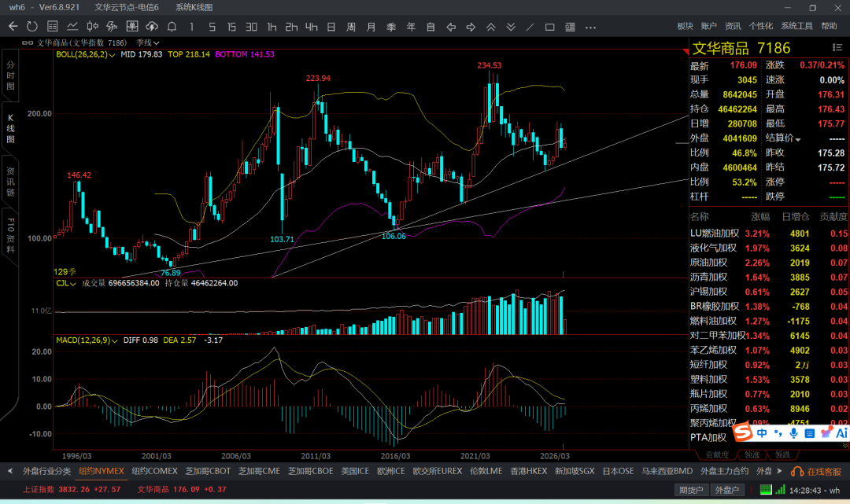This screenshot has height=504, width=850.
Task: Open the 个性化 menu
Action: pyautogui.click(x=760, y=26)
